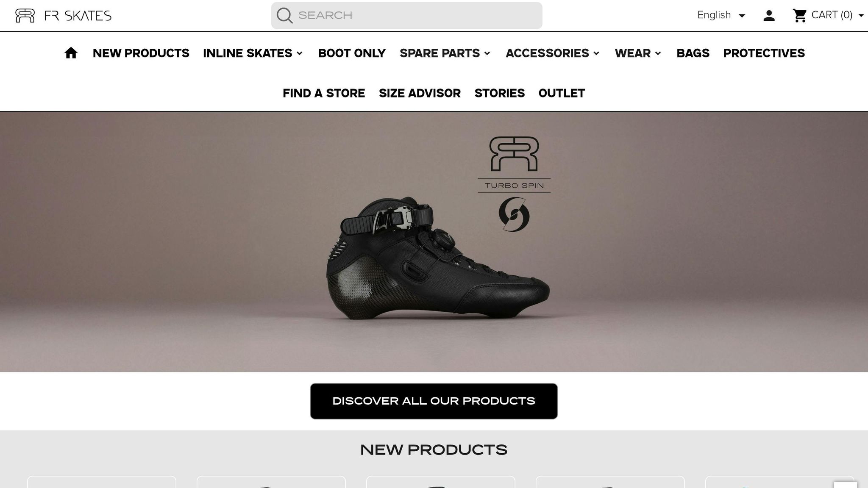The image size is (868, 488).
Task: Click the home icon in navigation
Action: (71, 53)
